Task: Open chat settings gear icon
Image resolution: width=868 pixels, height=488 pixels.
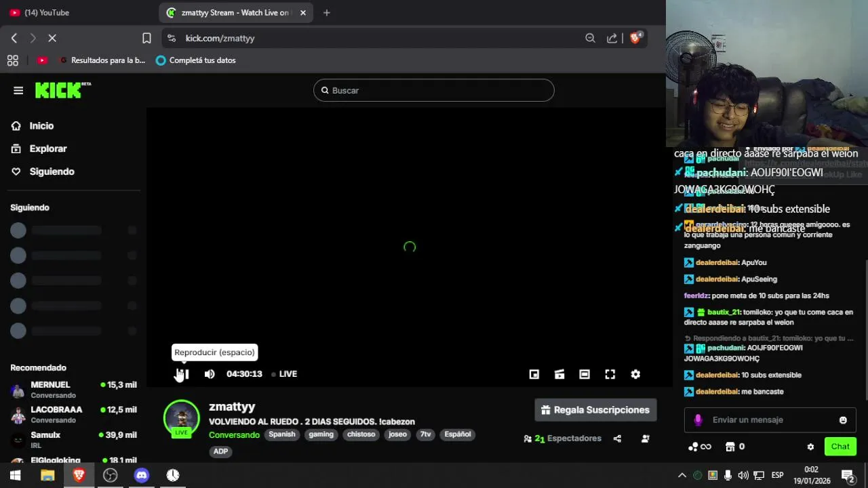Action: click(810, 447)
